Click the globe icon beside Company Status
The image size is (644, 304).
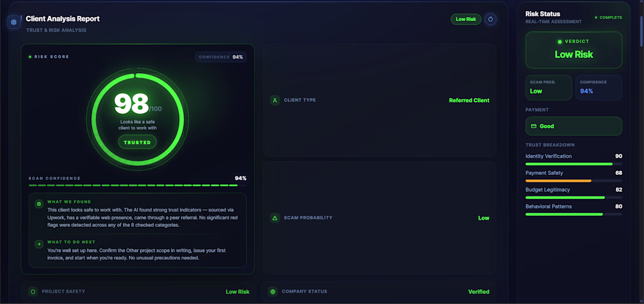[273, 292]
